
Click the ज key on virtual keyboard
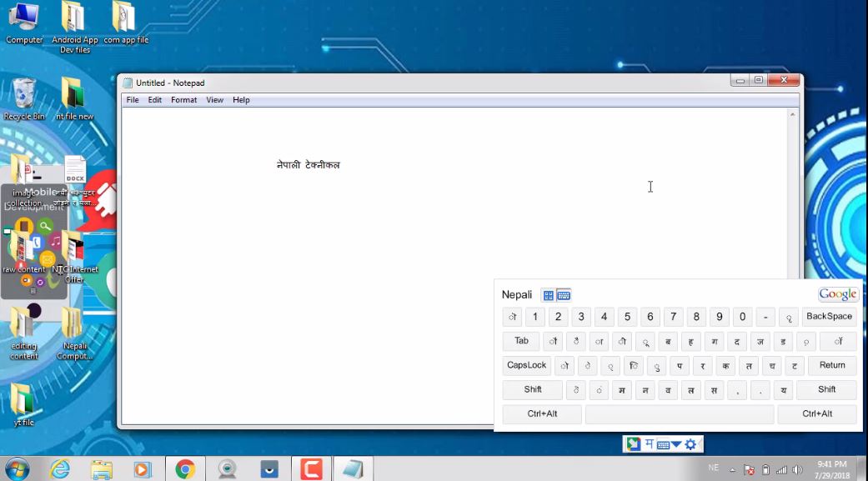pyautogui.click(x=760, y=341)
